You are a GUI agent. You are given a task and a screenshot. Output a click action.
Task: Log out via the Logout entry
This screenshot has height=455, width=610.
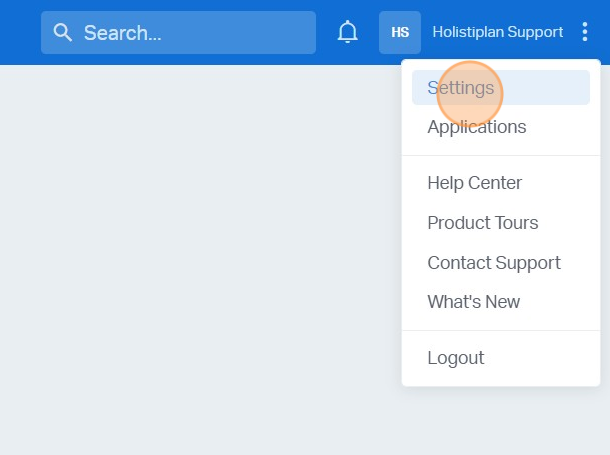pos(455,358)
